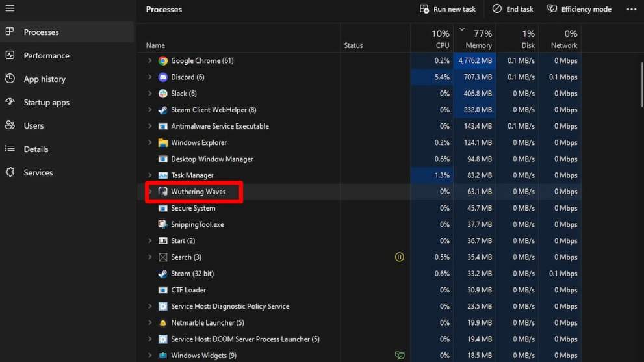Open the Users page
Viewport: 644px width, 362px height.
pyautogui.click(x=67, y=125)
